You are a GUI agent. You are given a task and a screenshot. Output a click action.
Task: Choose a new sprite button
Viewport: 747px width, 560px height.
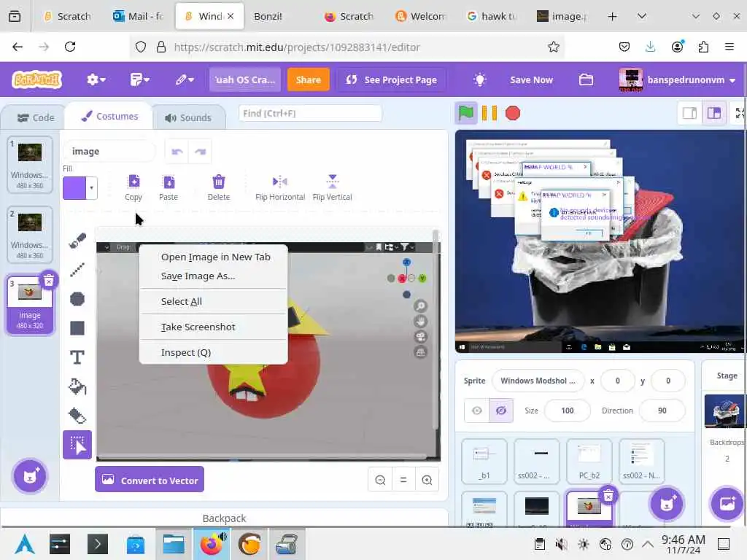tap(667, 503)
